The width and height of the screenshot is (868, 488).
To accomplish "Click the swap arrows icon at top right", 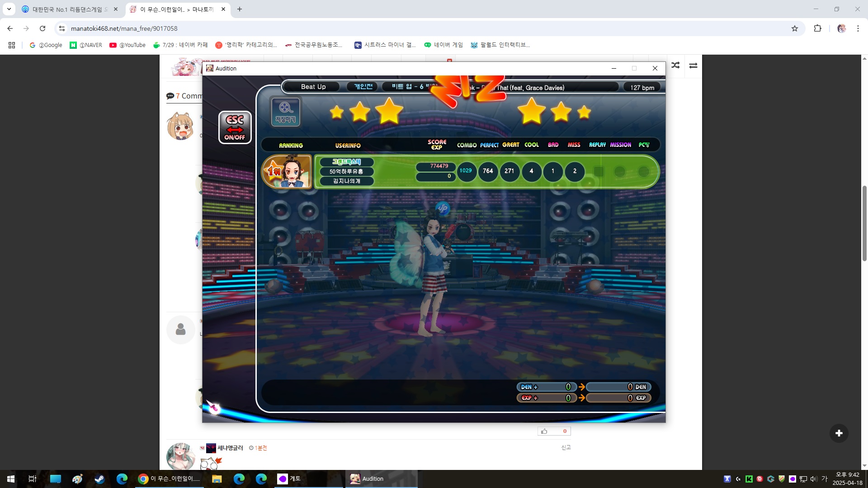I will 693,66.
